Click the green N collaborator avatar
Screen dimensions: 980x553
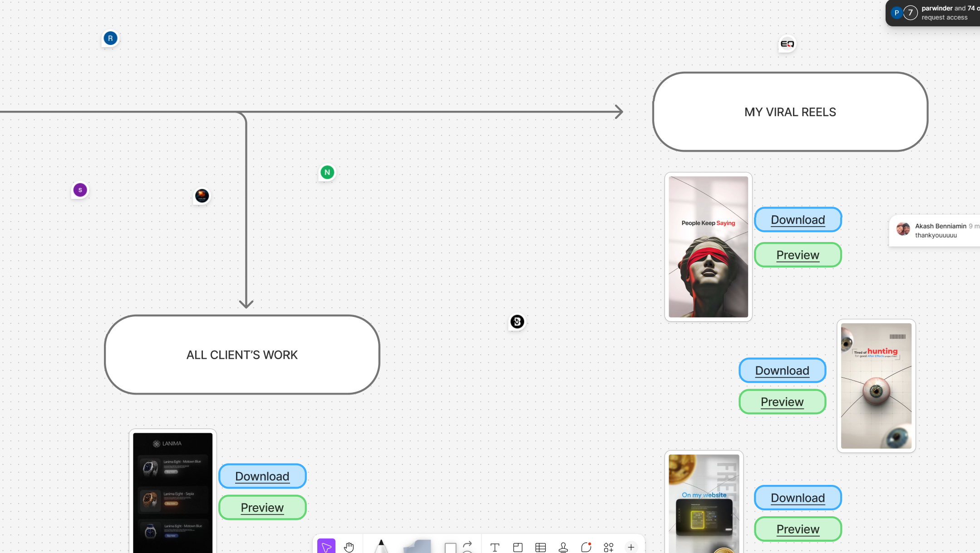[327, 173]
